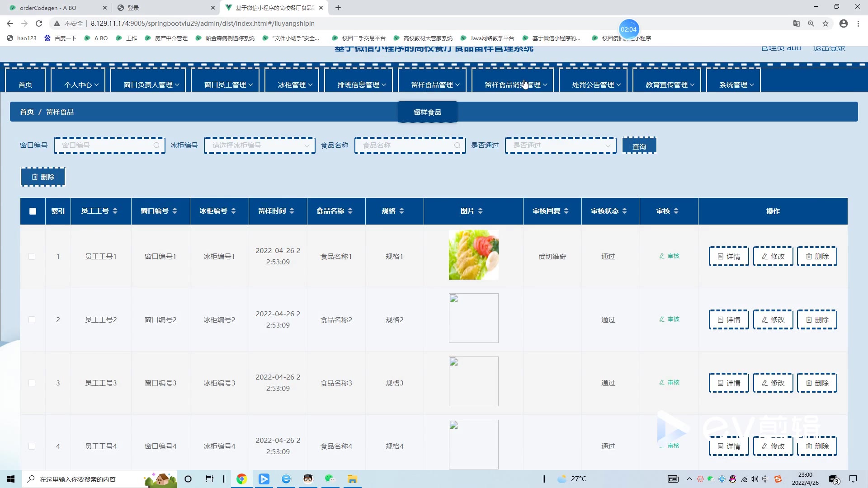The image size is (868, 488).
Task: Open hao123 bookmark
Action: [22, 38]
